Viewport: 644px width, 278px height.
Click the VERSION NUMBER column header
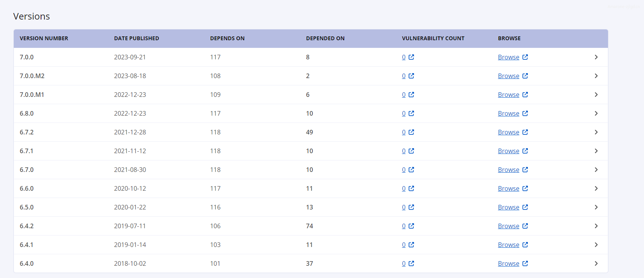tap(44, 38)
